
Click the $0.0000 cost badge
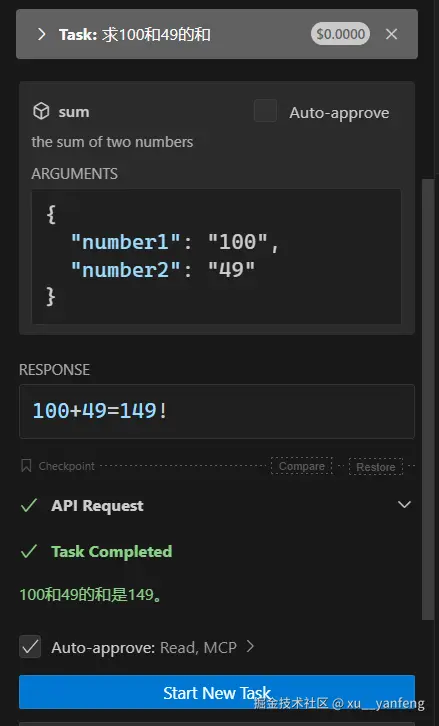(340, 34)
